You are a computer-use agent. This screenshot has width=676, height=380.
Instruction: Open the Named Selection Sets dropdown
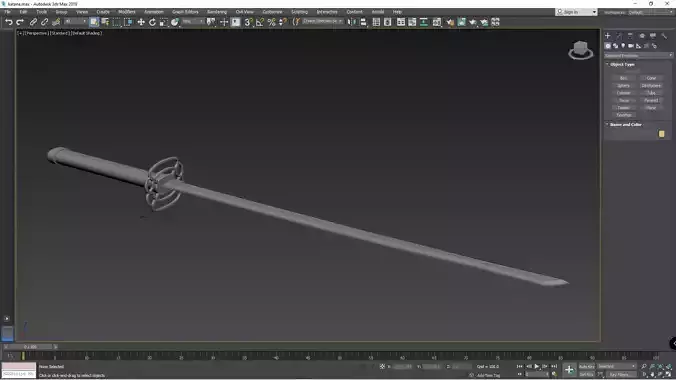[323, 21]
